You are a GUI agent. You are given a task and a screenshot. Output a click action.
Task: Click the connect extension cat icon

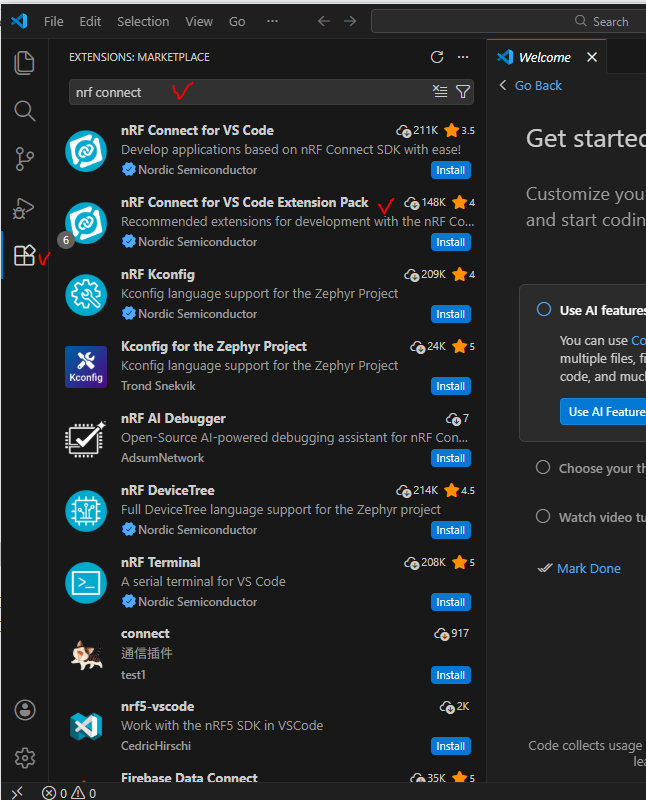click(x=86, y=655)
